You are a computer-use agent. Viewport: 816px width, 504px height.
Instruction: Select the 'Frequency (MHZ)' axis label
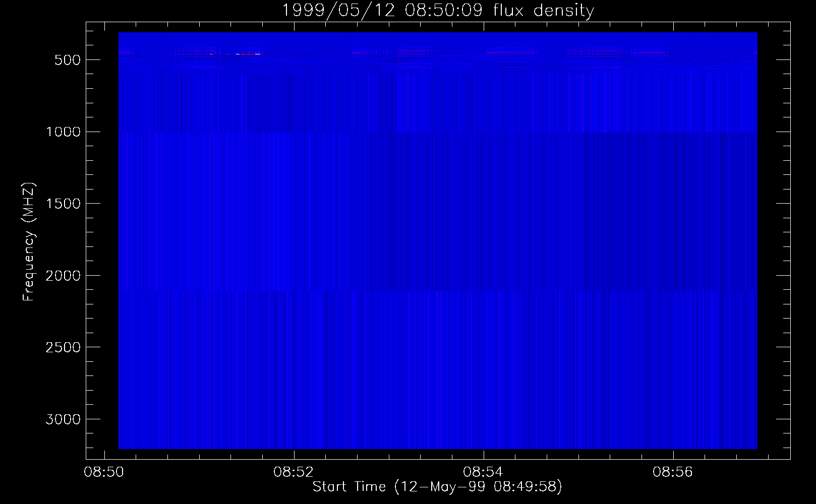tap(29, 241)
